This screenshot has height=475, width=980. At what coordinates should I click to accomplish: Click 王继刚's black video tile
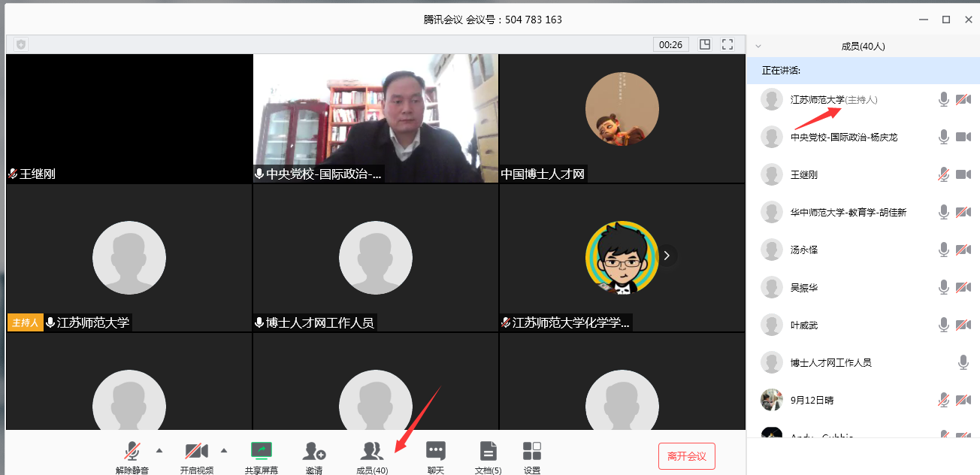129,118
